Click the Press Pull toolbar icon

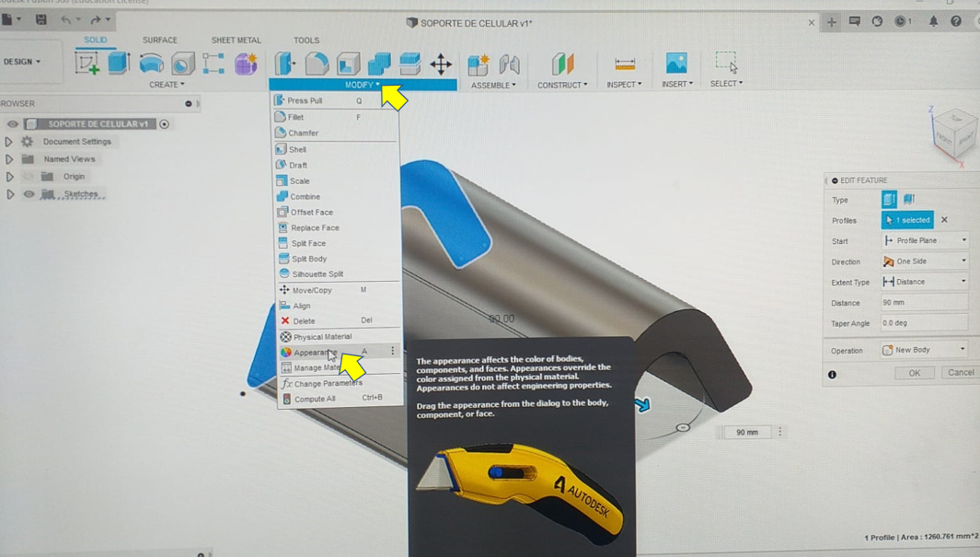pos(285,64)
